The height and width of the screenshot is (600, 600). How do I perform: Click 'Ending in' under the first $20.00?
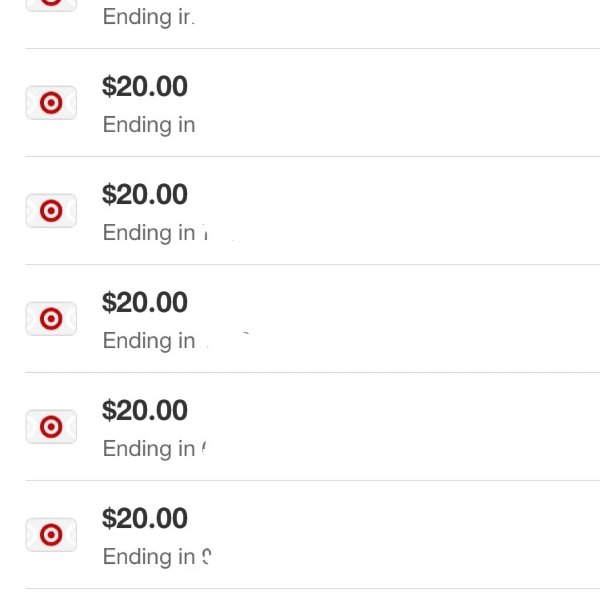click(x=149, y=126)
